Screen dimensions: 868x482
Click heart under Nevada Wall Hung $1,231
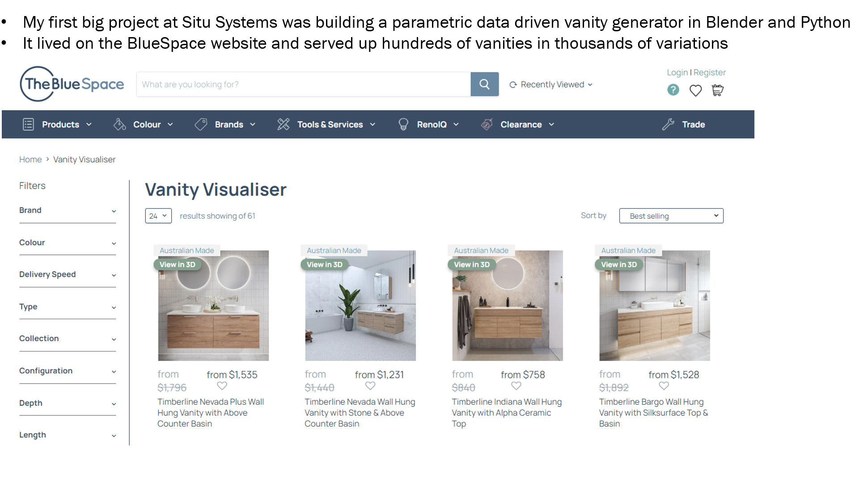click(x=370, y=385)
